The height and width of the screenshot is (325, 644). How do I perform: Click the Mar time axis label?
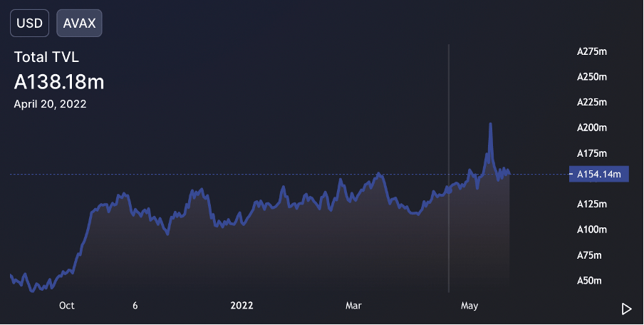(x=353, y=305)
